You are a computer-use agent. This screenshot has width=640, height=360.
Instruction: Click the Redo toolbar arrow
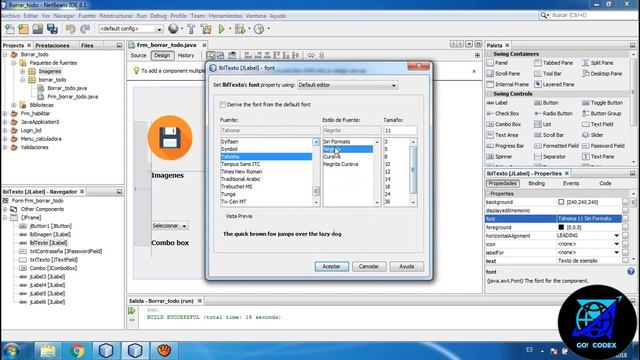pyautogui.click(x=85, y=29)
